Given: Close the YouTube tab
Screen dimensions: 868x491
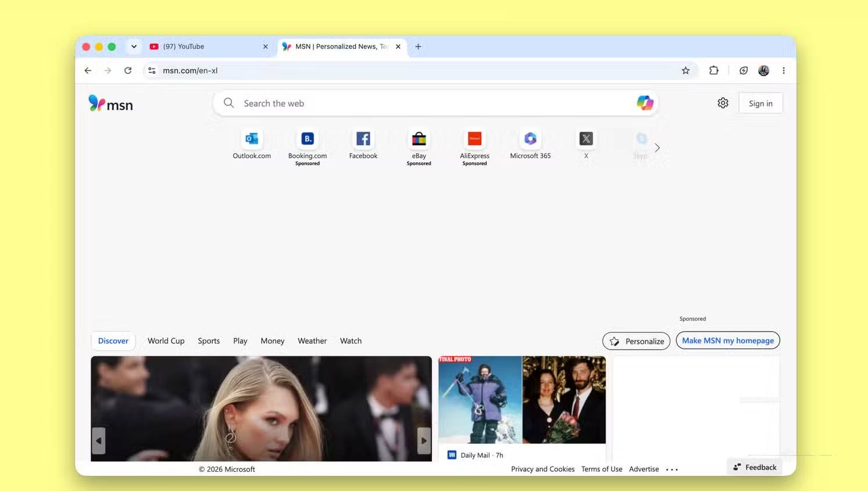Looking at the screenshot, I should [x=265, y=47].
